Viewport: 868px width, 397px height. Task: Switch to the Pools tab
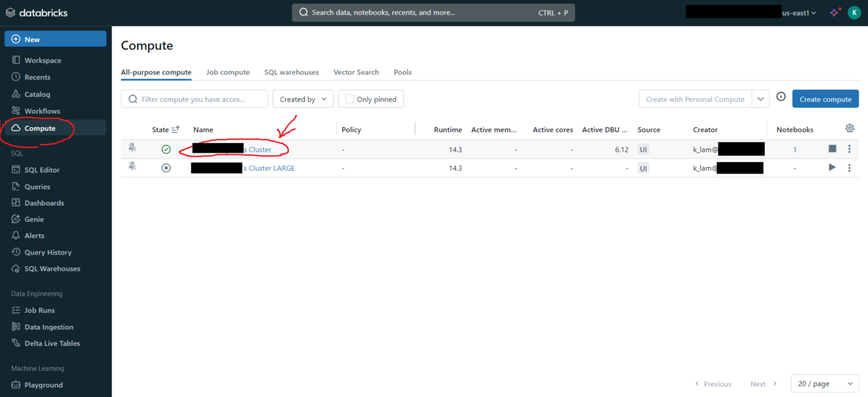(x=403, y=72)
